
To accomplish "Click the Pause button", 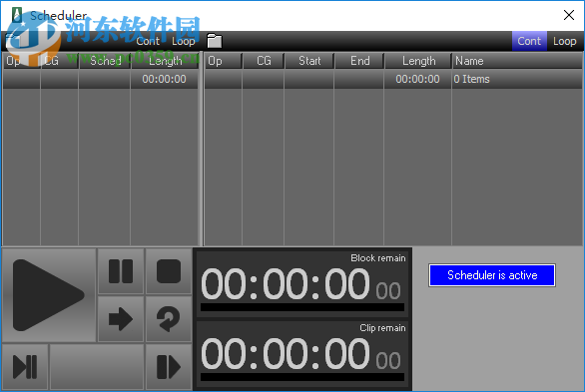I will click(x=121, y=271).
